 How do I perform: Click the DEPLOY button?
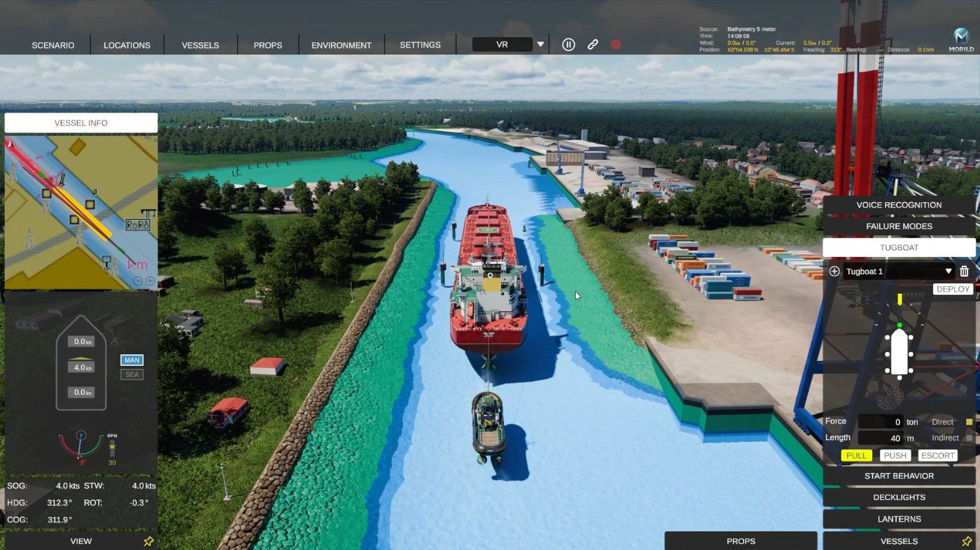pos(953,289)
